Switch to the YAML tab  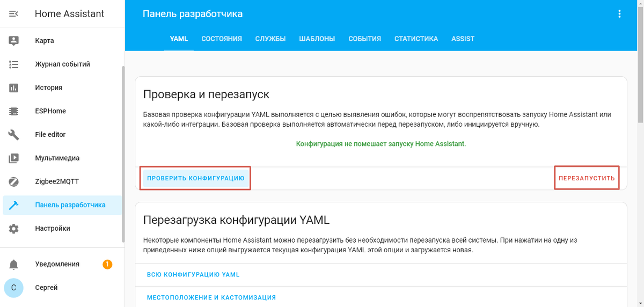coord(179,39)
